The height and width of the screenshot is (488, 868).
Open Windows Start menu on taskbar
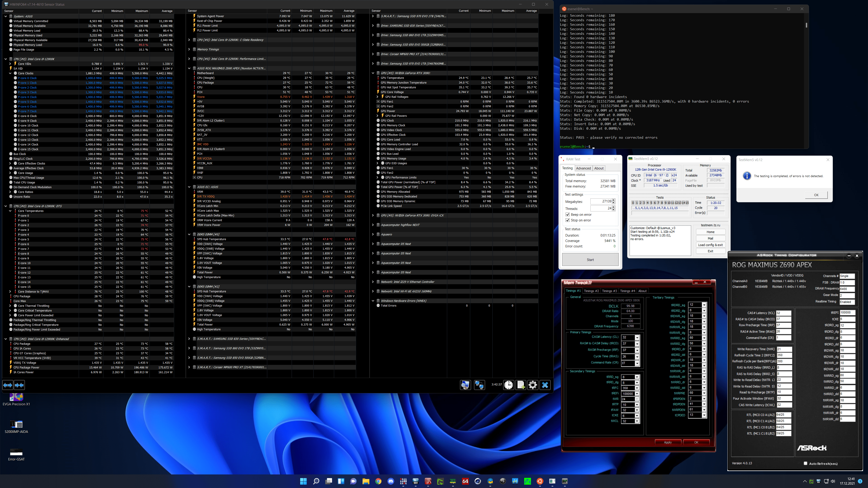click(x=303, y=481)
